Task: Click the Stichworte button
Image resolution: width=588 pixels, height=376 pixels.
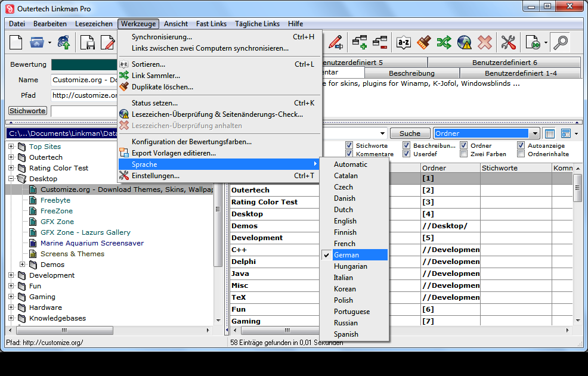Action: [28, 111]
